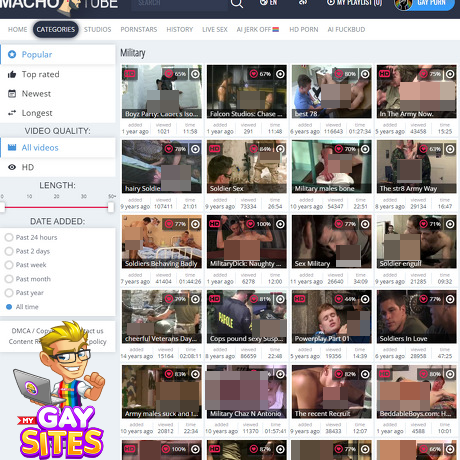
Task: Click the HD badge on 'In The Army Now.'
Action: [x=384, y=74]
